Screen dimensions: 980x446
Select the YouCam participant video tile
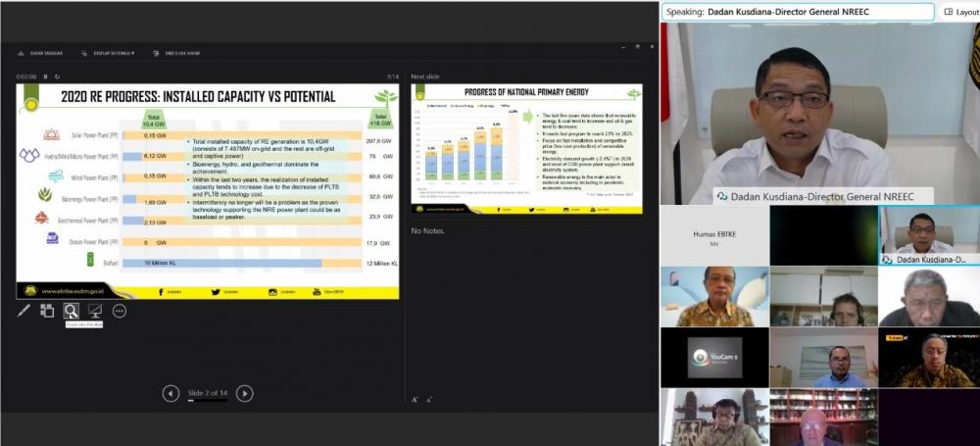[712, 358]
